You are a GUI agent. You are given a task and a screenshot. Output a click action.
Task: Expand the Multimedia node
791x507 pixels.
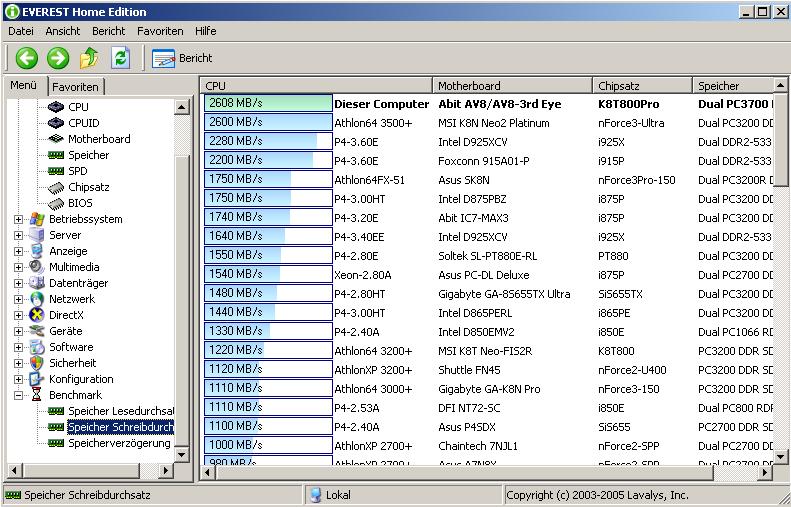tap(18, 267)
